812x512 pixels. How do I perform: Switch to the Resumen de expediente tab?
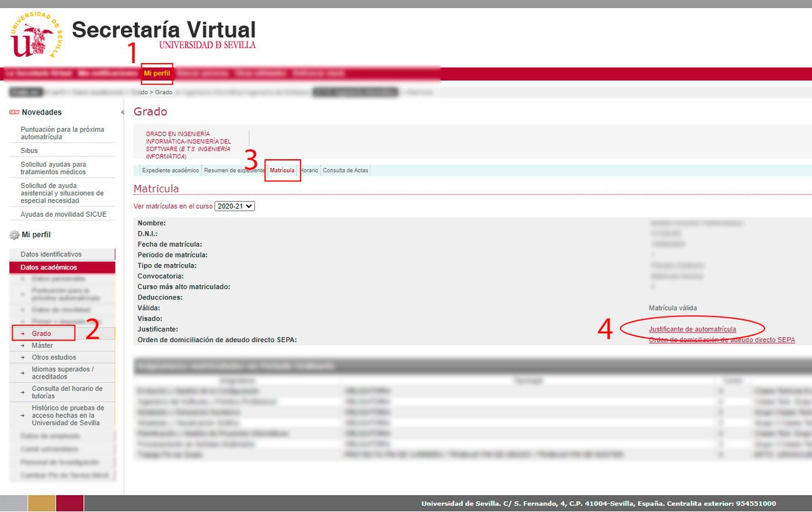[233, 171]
